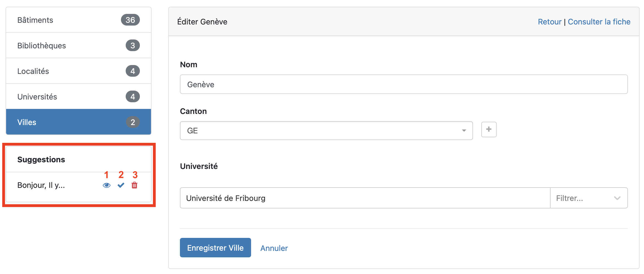Select Bibliothèques in the sidebar
The width and height of the screenshot is (644, 274).
click(42, 46)
